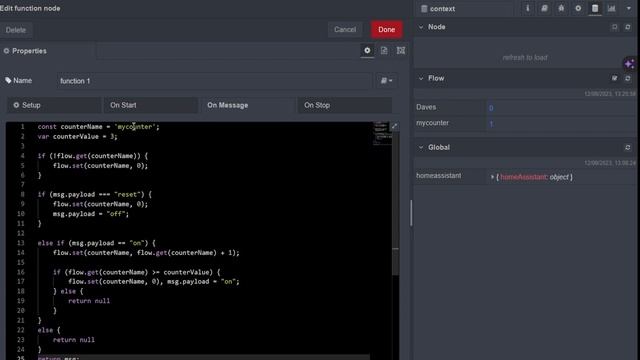
Task: Open the Home Assistant sidebar icon
Action: click(561, 8)
